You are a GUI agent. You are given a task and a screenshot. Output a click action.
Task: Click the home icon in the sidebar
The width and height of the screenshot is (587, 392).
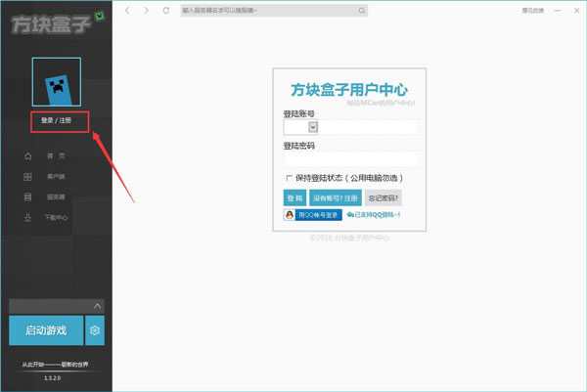tap(28, 156)
